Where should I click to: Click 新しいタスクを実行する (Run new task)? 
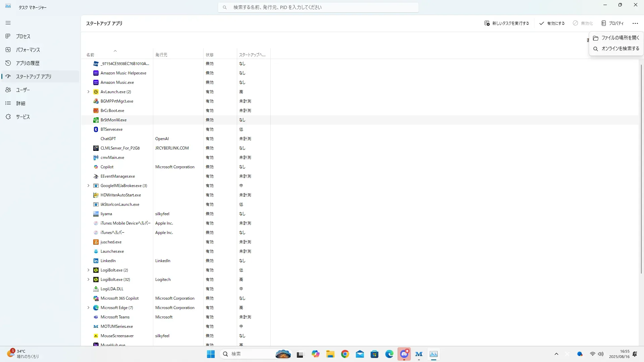(506, 23)
